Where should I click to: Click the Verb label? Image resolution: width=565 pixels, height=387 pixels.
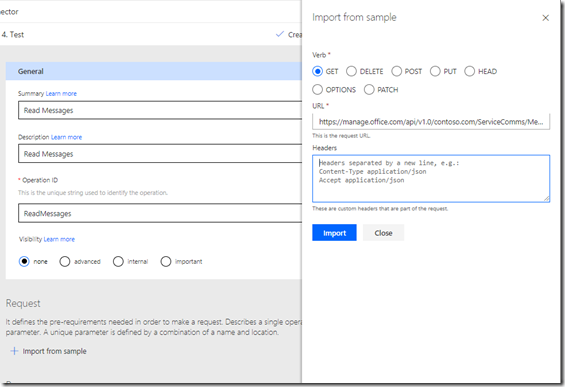click(319, 55)
